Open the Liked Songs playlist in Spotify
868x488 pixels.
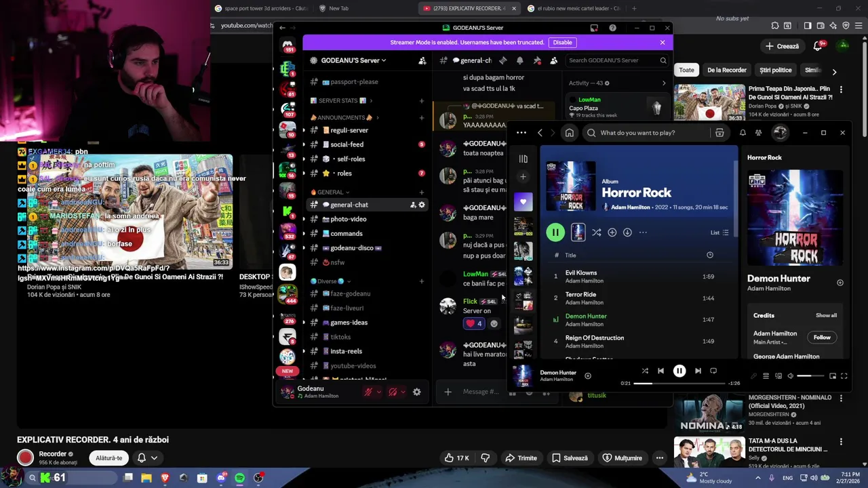point(523,201)
